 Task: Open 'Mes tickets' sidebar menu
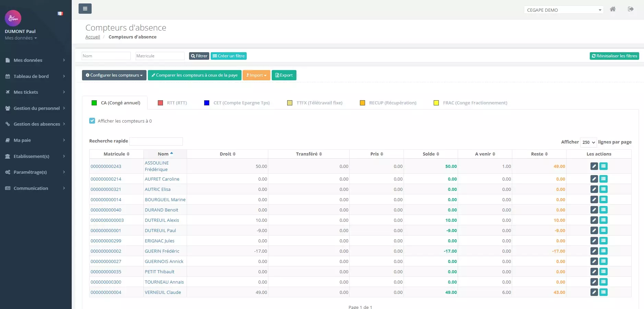pyautogui.click(x=36, y=92)
